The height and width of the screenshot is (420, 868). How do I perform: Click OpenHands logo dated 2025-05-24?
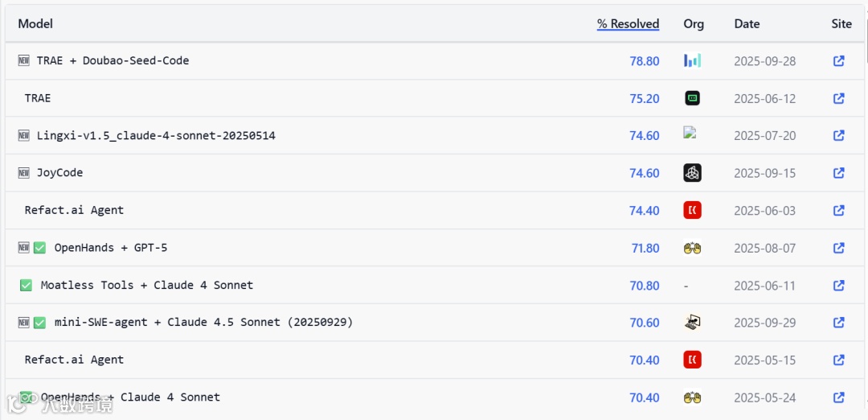tap(693, 397)
